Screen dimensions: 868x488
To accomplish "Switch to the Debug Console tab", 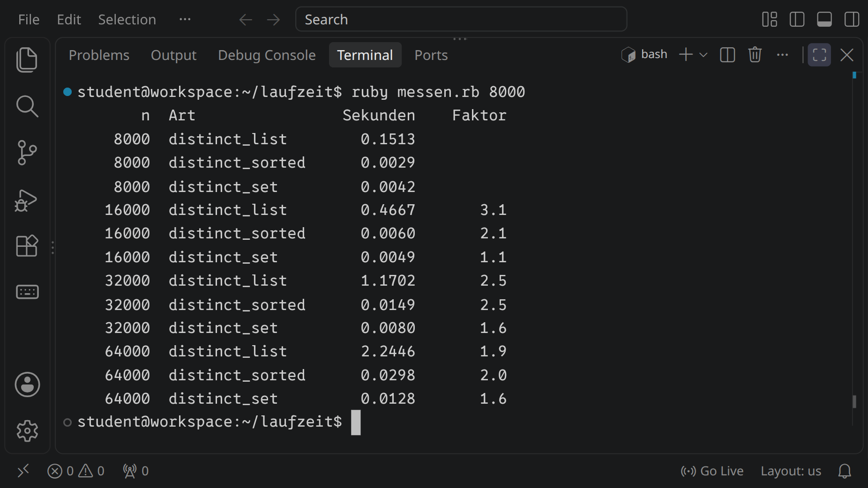I will (x=267, y=55).
